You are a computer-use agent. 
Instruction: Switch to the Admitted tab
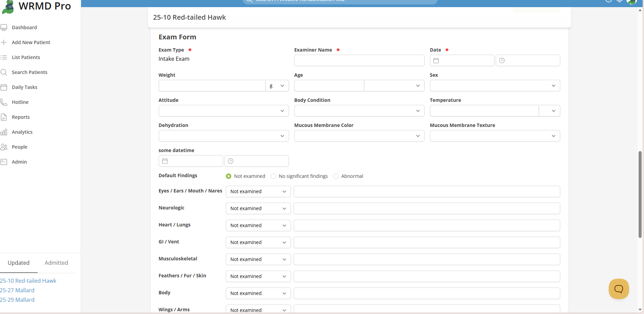56,263
